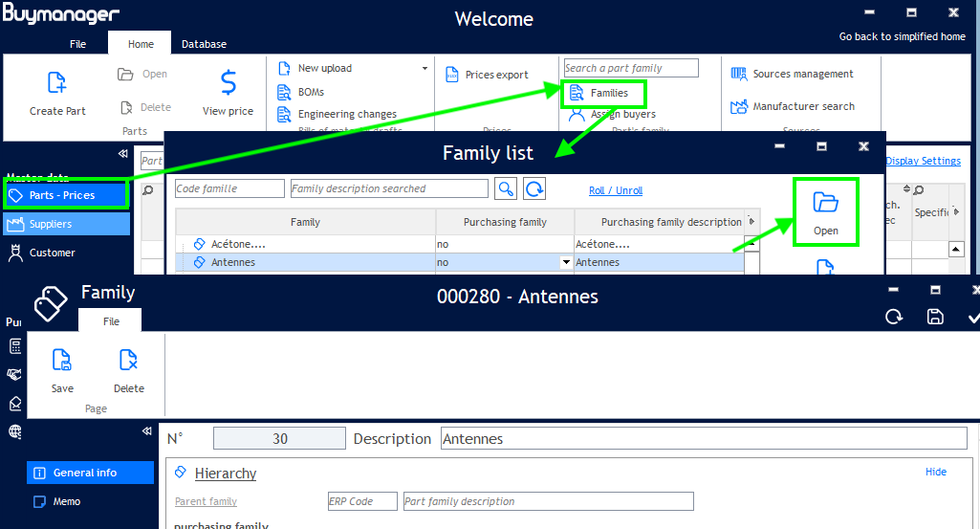This screenshot has width=980, height=529.
Task: Expand the New upload dropdown arrow
Action: tap(425, 69)
